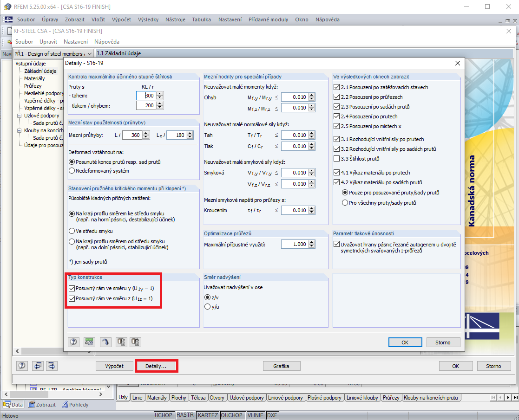This screenshot has width=519, height=420.
Task: Increase Lc / spinner value
Action: tap(190, 133)
